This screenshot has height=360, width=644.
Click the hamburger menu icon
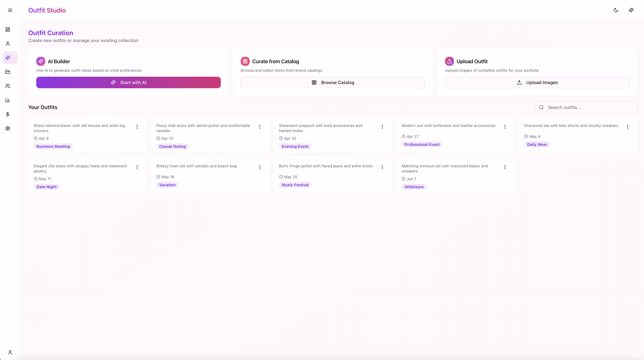click(10, 10)
